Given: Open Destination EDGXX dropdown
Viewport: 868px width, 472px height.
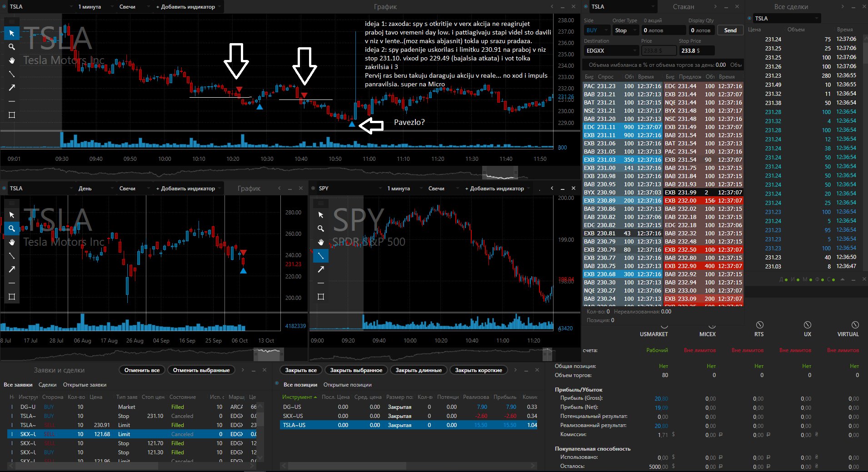Looking at the screenshot, I should (611, 50).
